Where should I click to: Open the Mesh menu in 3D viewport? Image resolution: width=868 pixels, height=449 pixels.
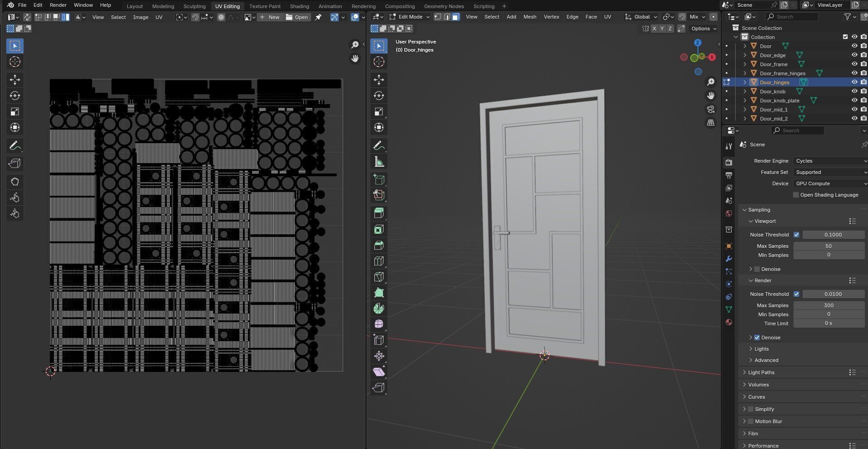(529, 17)
